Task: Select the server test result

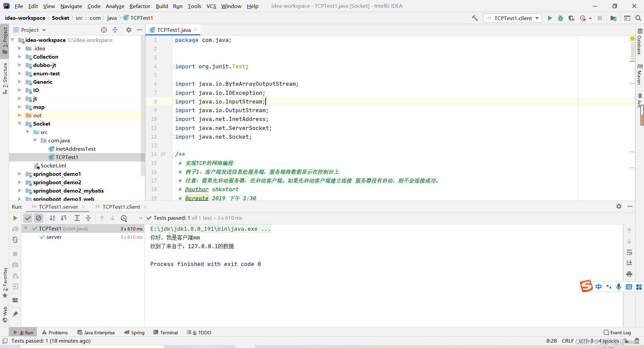Action: coord(54,237)
